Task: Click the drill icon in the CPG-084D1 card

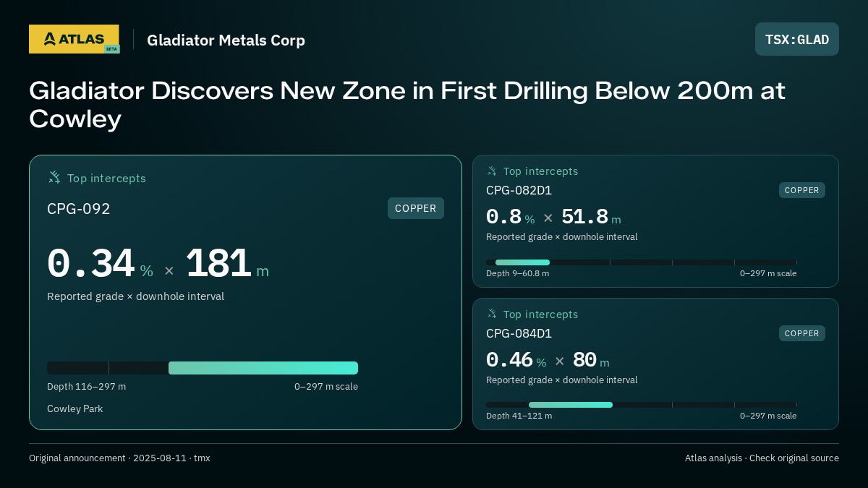Action: coord(492,314)
